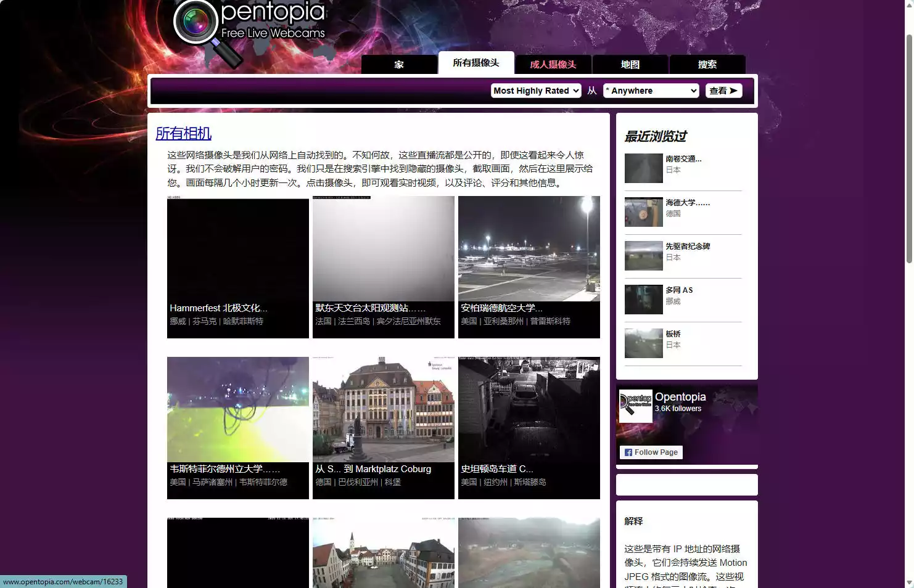Click the 板桥 text link
Viewport: 914px width, 588px height.
click(x=673, y=333)
